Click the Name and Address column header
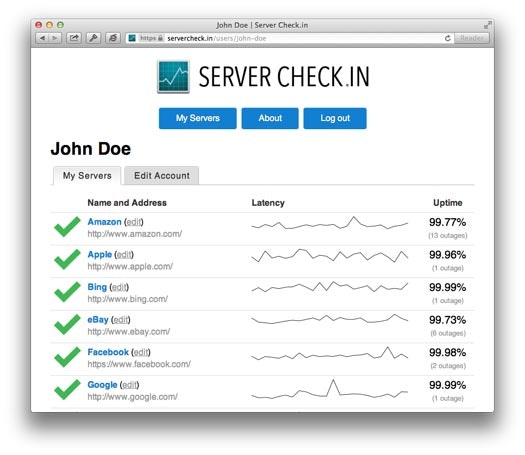Image resolution: width=525 pixels, height=455 pixels. point(127,203)
